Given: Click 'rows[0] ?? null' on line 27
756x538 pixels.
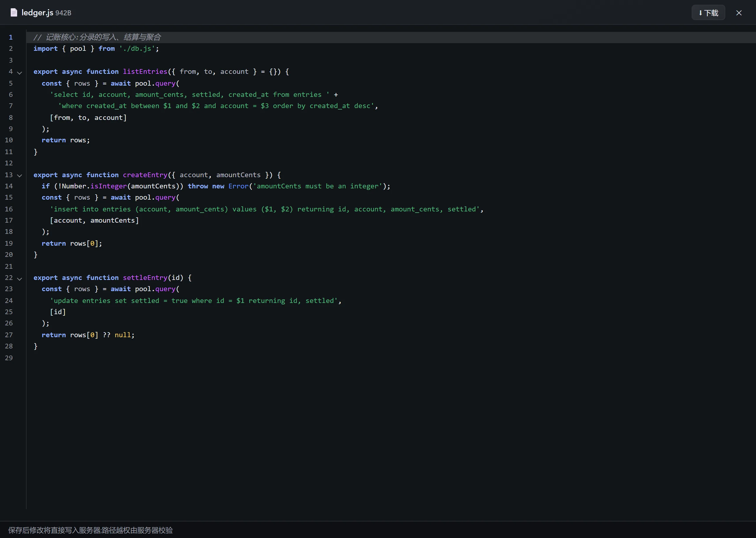Looking at the screenshot, I should click(100, 335).
